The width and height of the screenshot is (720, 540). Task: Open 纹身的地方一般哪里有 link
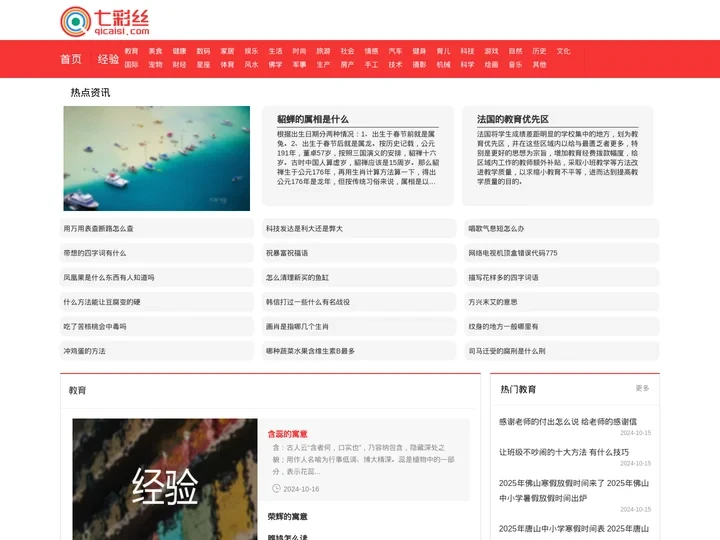[503, 326]
